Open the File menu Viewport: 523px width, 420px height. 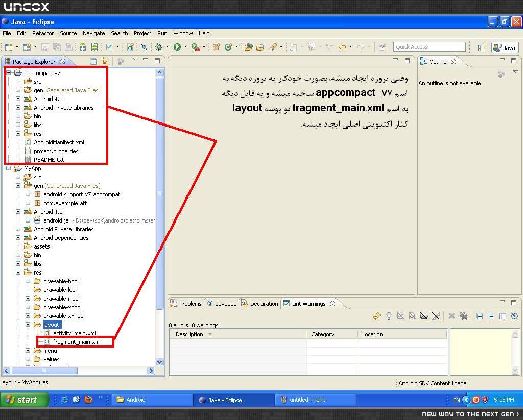pyautogui.click(x=7, y=33)
